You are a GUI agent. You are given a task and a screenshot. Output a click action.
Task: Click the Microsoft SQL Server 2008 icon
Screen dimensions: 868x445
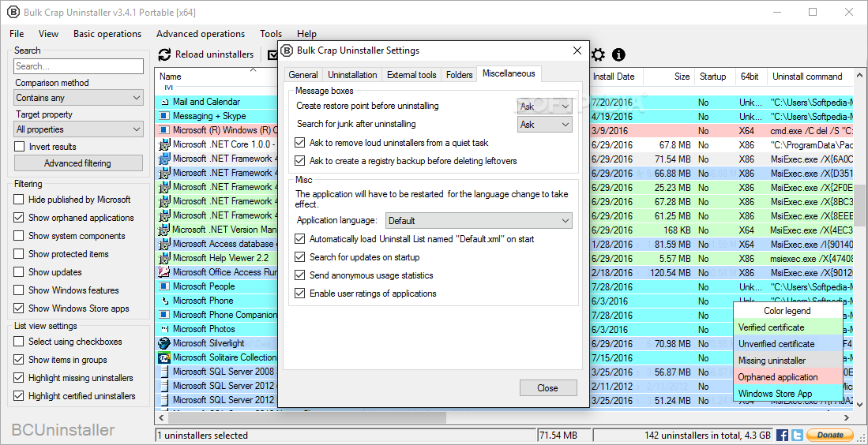pyautogui.click(x=163, y=372)
